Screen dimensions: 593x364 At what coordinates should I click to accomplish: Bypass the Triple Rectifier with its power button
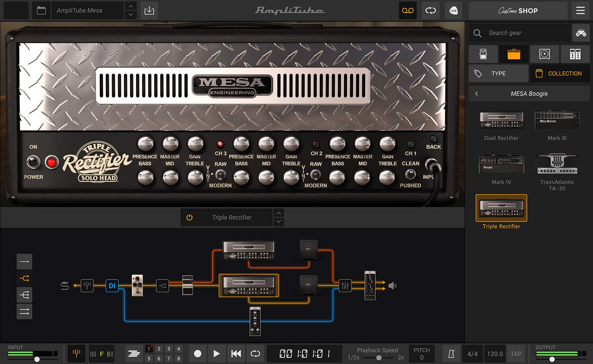click(x=190, y=217)
